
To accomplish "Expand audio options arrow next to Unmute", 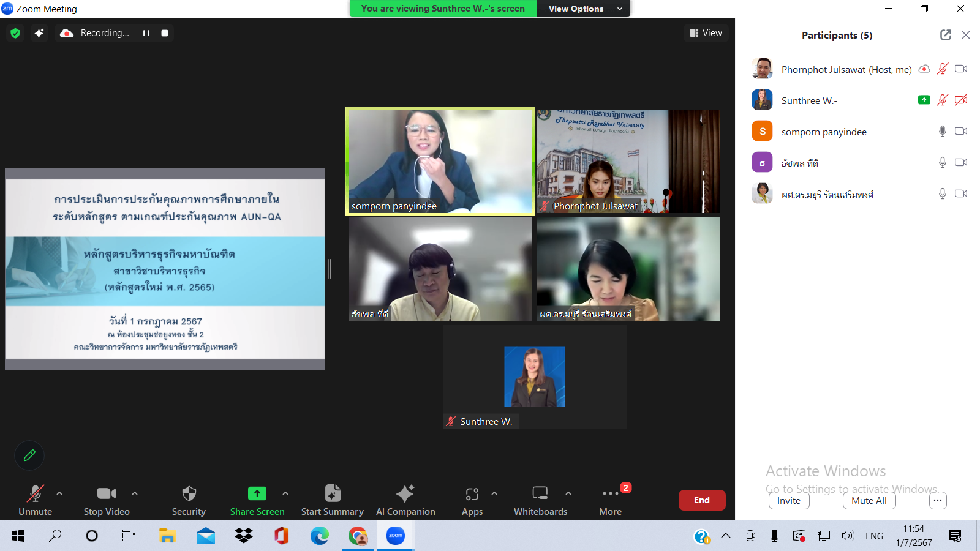I will (x=59, y=493).
